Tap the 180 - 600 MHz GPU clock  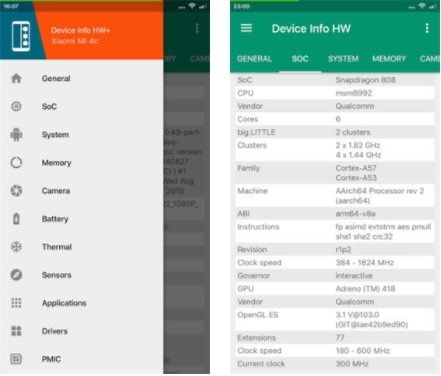pos(363,351)
